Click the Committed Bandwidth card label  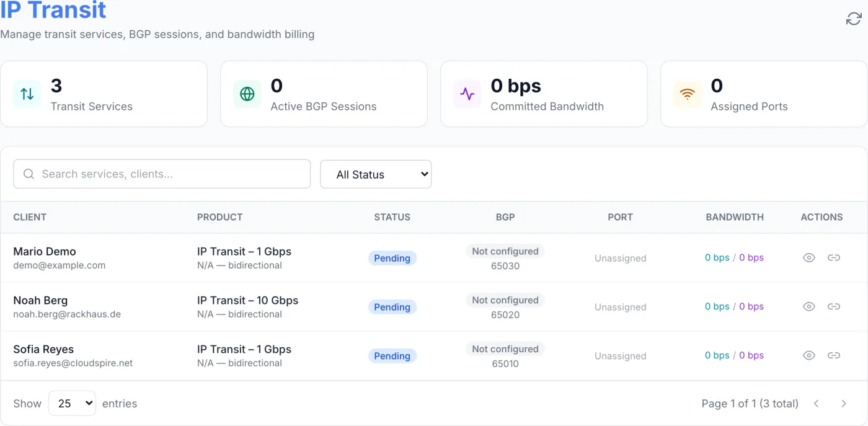547,107
